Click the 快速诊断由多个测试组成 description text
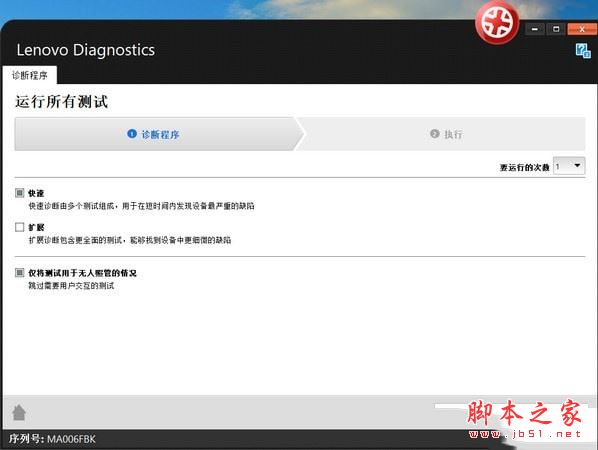598x450 pixels. [x=141, y=206]
